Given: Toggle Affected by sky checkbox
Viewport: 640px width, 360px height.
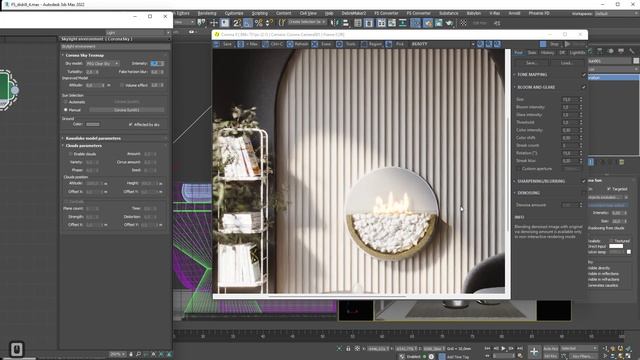Looking at the screenshot, I should 130,124.
